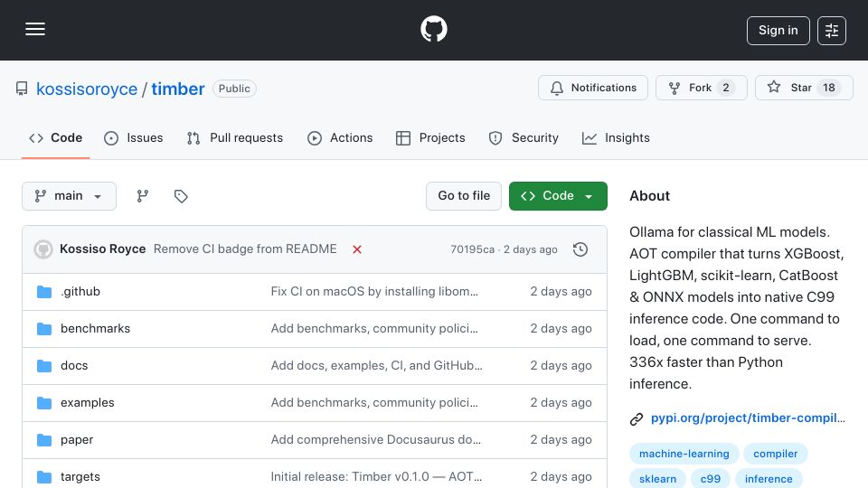Click the Sign in button
The width and height of the screenshot is (868, 488).
click(x=778, y=31)
